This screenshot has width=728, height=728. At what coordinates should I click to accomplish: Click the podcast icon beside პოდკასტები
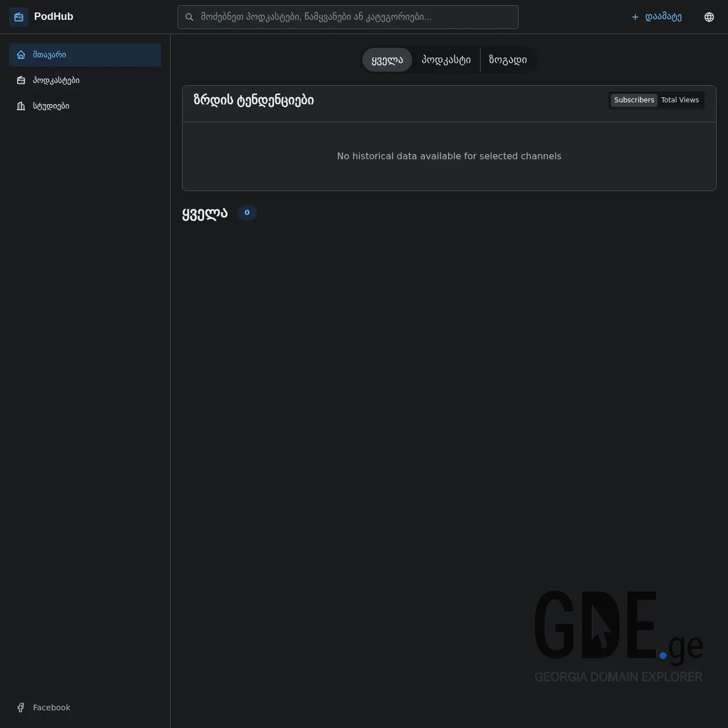(21, 80)
